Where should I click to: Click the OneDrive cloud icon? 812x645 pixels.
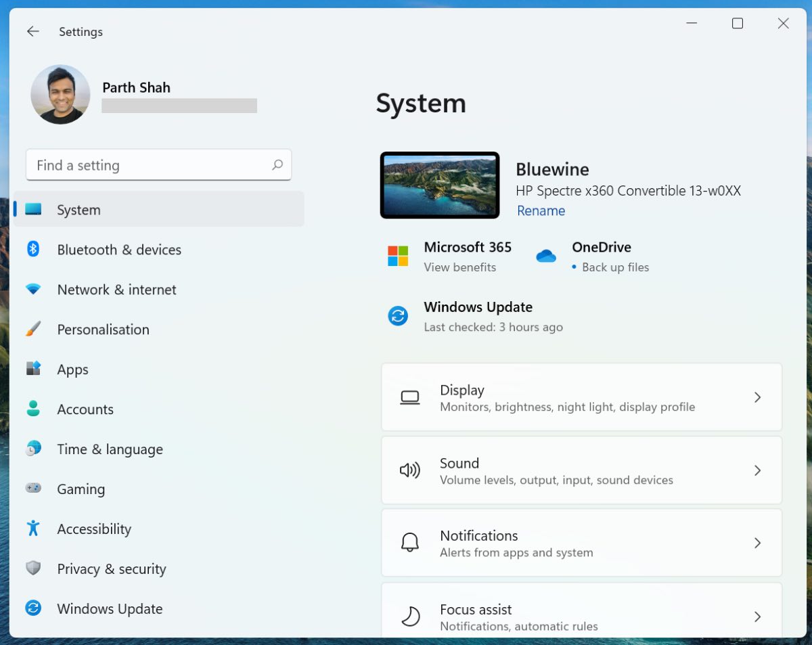coord(545,256)
